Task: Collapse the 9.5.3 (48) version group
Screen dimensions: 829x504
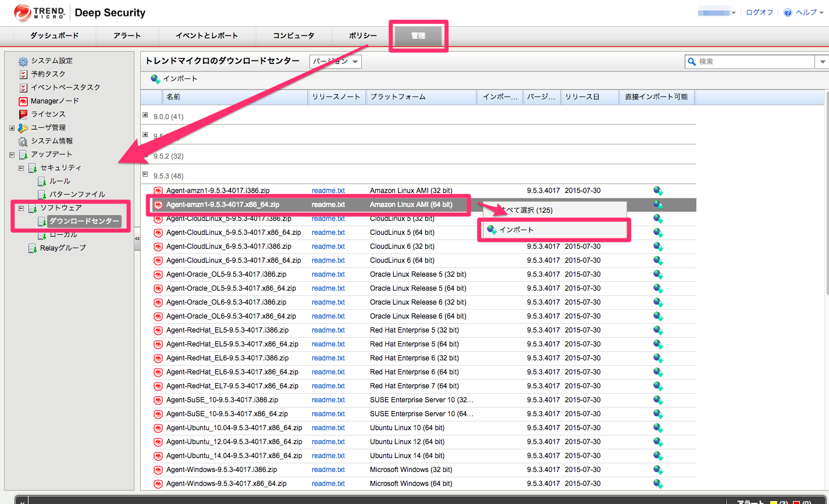Action: click(145, 174)
